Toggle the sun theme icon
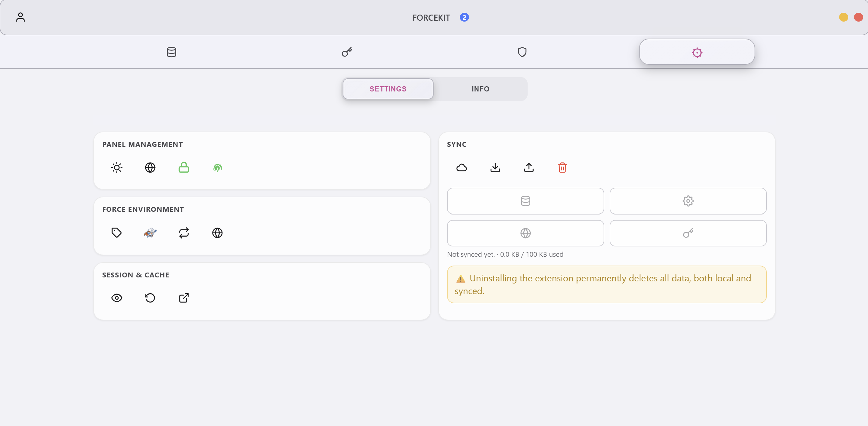Screen dimensions: 868x426 coord(117,167)
